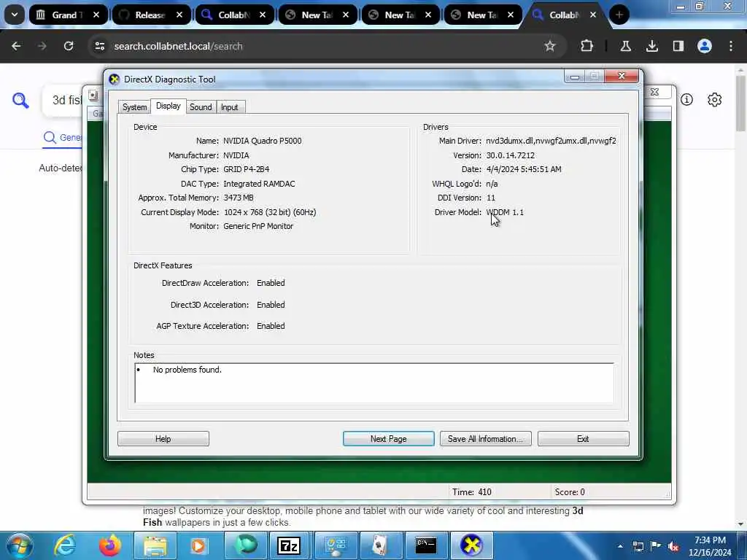Select the NVIDIA Quadro P5000 device name
747x560 pixels.
[262, 141]
